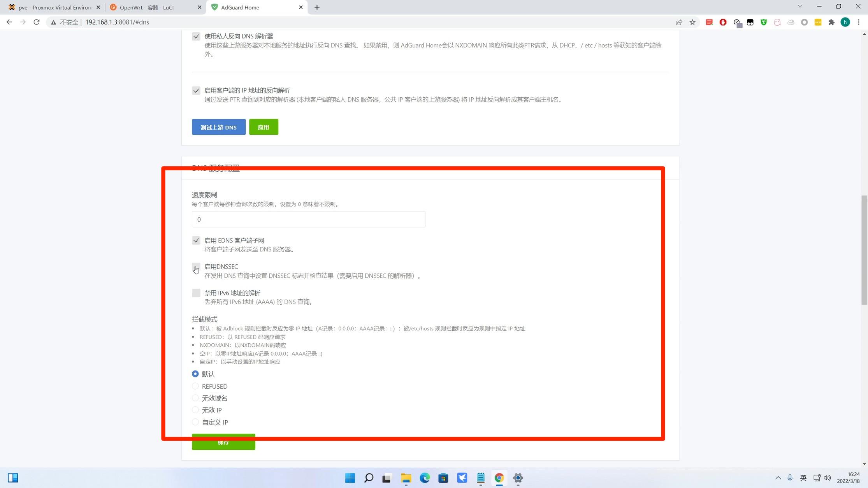Click the red ad-blocker stop-hand extension icon
The image size is (868, 488).
(723, 22)
